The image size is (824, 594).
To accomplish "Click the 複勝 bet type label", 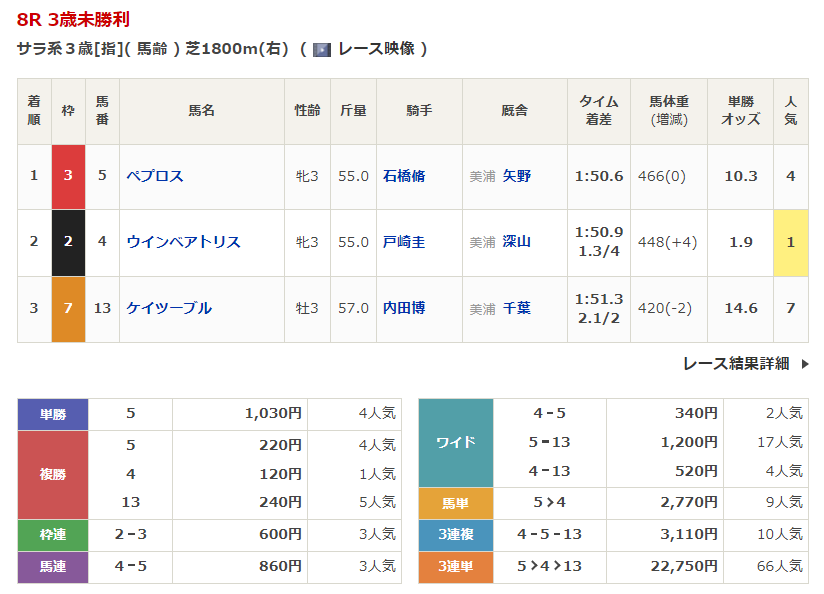I will click(x=53, y=475).
